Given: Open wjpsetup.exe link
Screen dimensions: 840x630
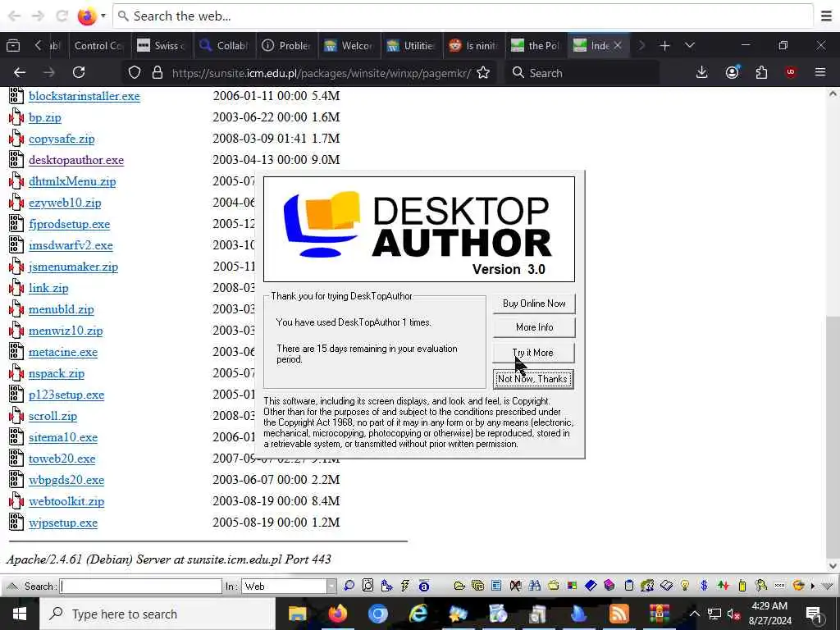Looking at the screenshot, I should pos(63,523).
